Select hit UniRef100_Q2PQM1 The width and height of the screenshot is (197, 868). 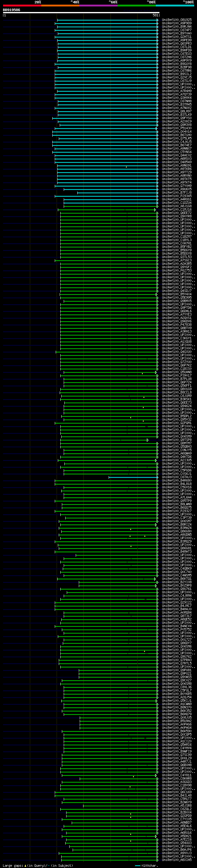(177, 423)
